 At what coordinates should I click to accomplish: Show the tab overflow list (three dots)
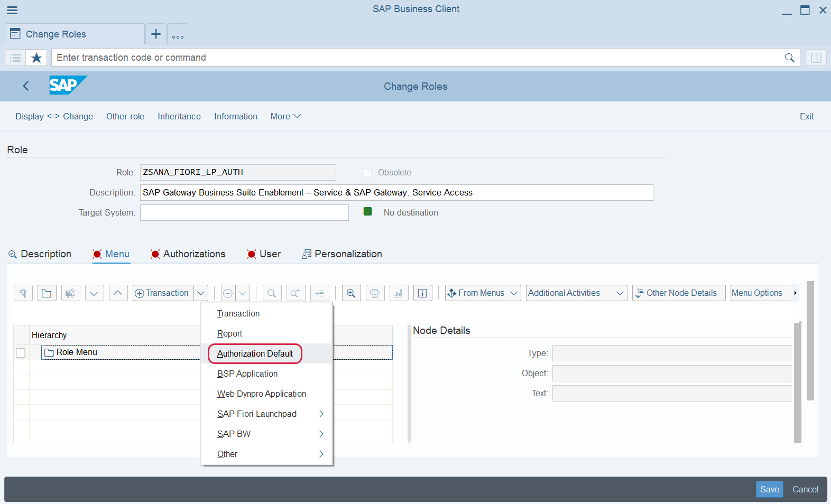tap(178, 35)
